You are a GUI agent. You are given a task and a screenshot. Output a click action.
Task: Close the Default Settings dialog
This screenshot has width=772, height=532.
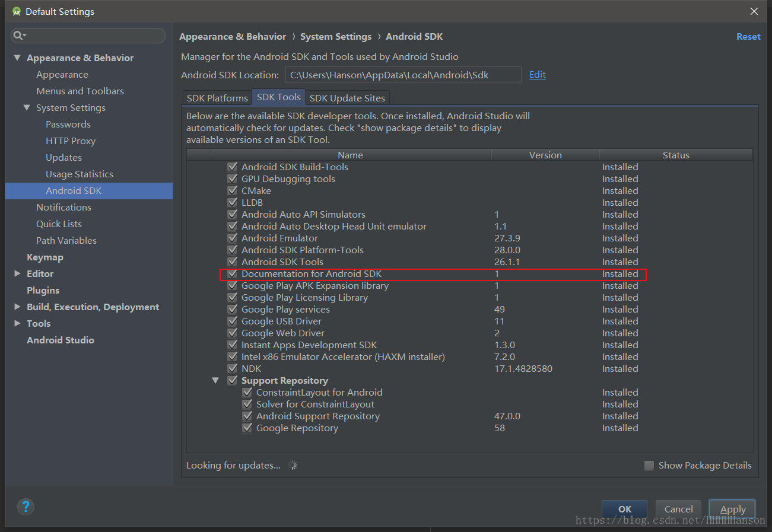754,11
